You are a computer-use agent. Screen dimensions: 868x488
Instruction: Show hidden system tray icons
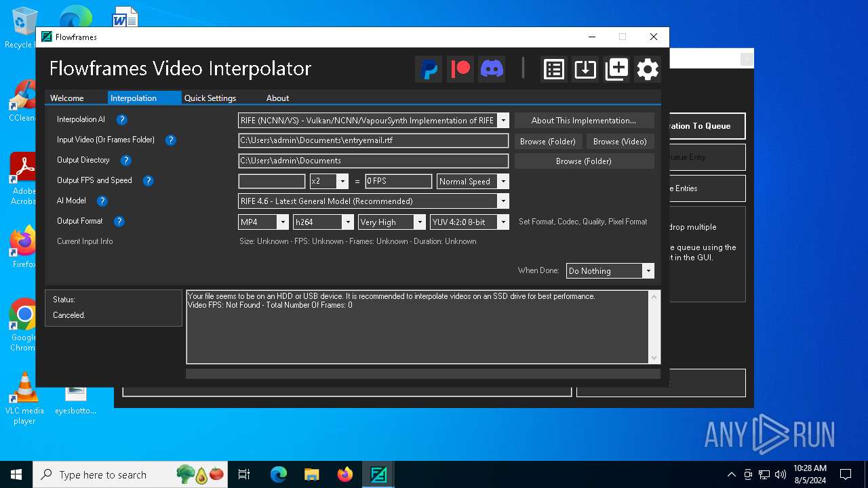tap(731, 474)
